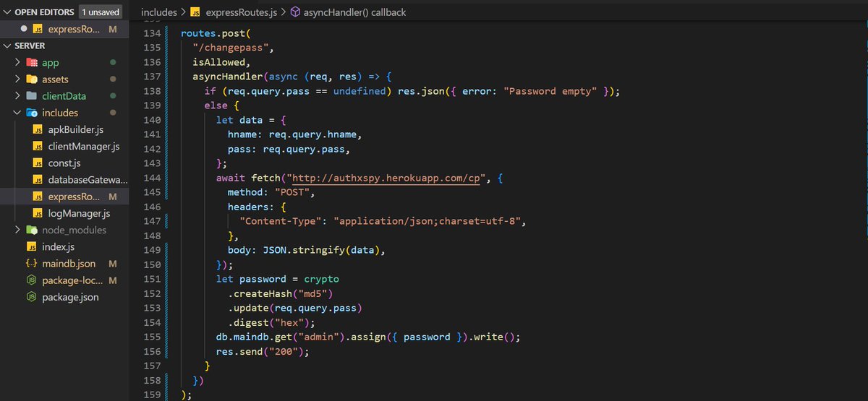Screen dimensions: 868x401
Task: Click the npm icon beside package-lock file
Action: click(x=31, y=280)
